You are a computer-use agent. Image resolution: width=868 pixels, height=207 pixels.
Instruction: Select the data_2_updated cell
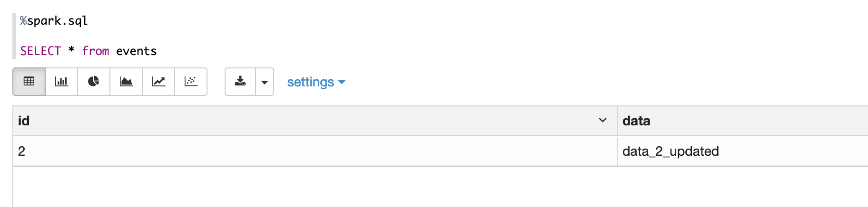click(x=670, y=151)
